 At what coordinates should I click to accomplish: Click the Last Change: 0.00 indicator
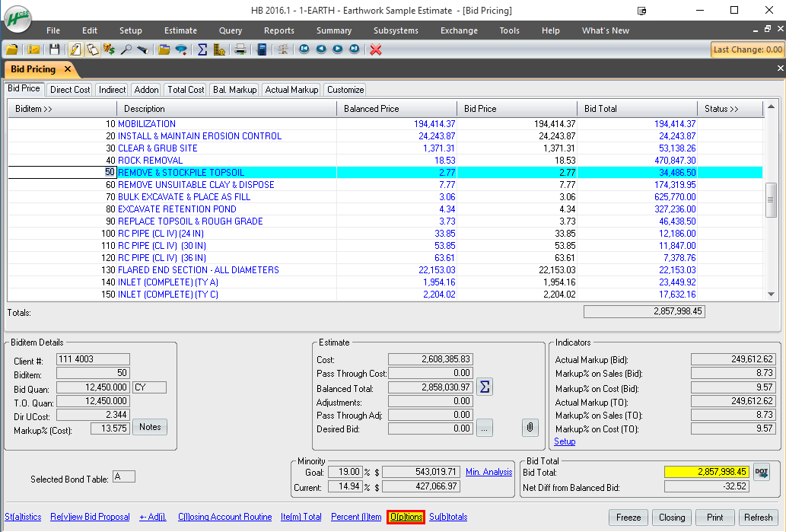747,49
